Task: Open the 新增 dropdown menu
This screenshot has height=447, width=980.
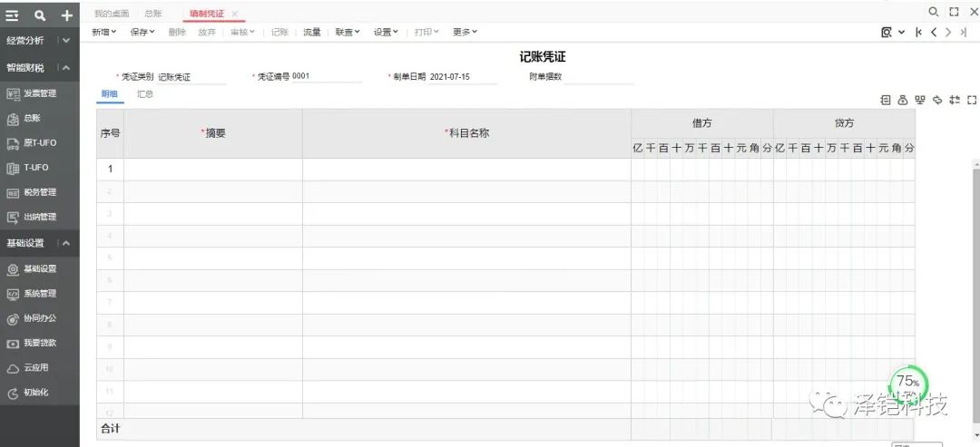Action: click(105, 32)
